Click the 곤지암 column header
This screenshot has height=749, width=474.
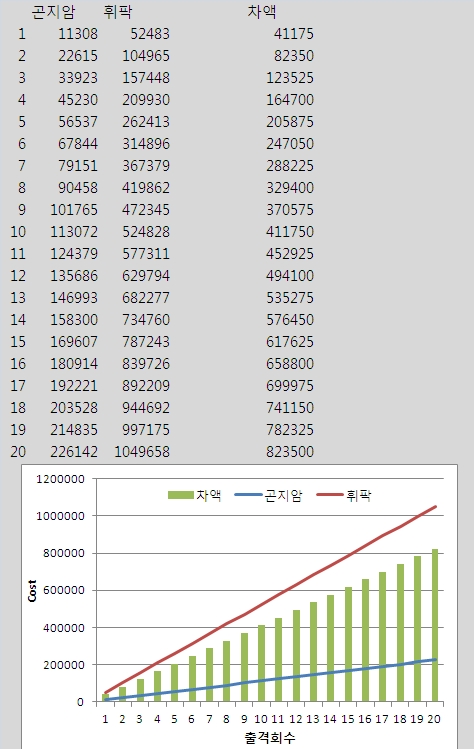tap(53, 11)
